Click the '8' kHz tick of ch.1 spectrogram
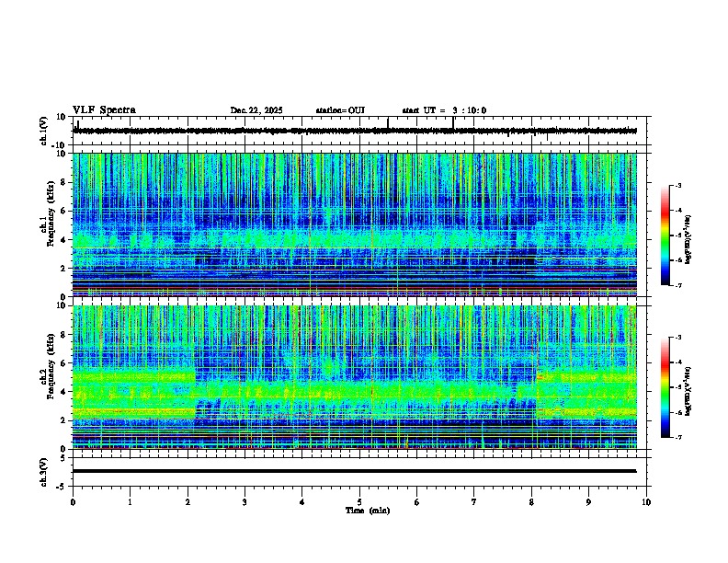Viewport: 728px width, 563px height. 64,182
